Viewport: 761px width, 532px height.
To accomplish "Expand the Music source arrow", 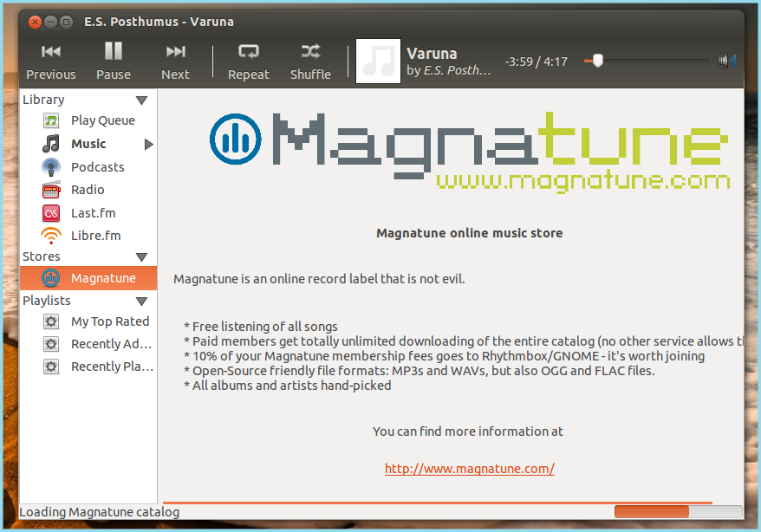I will 148,144.
